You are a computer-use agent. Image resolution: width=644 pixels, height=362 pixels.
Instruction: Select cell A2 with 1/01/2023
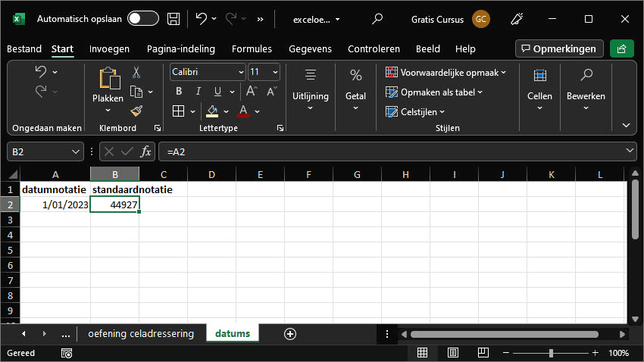(x=55, y=204)
